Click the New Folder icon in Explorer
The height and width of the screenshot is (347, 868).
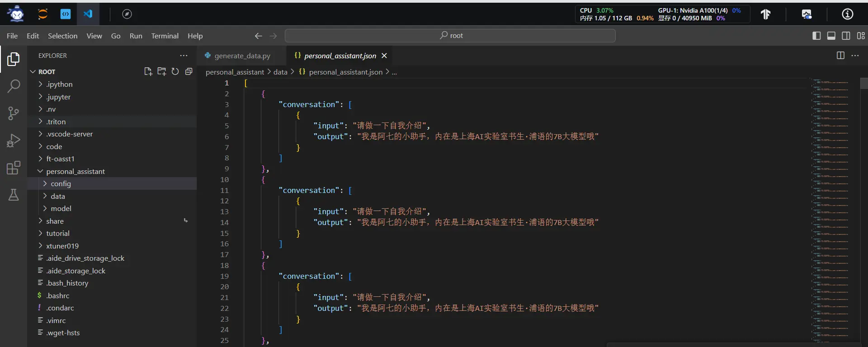tap(161, 71)
